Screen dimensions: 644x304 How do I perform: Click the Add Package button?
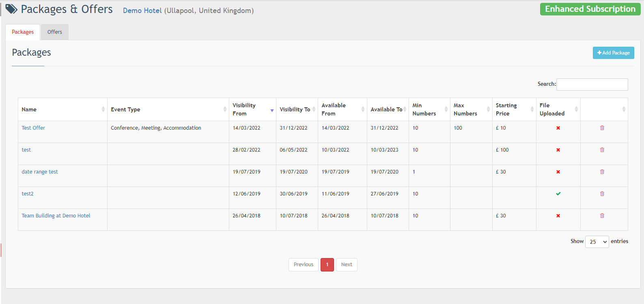point(613,53)
